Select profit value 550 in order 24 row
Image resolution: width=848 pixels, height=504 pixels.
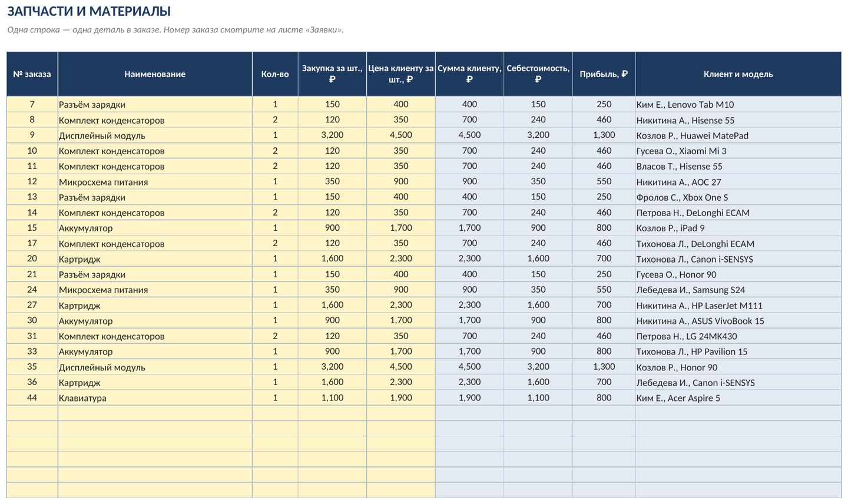604,290
